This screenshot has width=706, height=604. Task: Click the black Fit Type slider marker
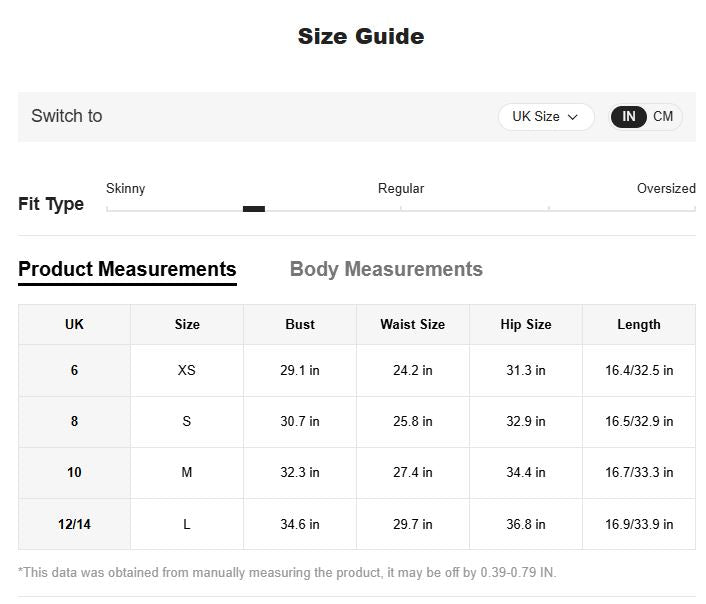254,209
